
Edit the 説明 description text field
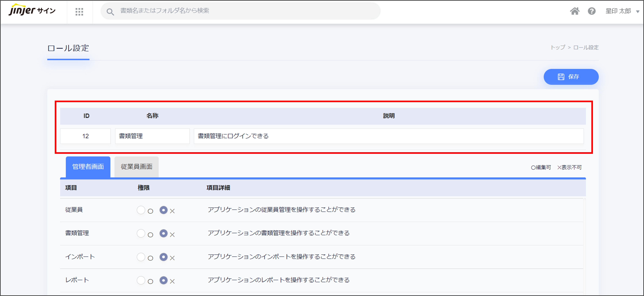(x=388, y=136)
